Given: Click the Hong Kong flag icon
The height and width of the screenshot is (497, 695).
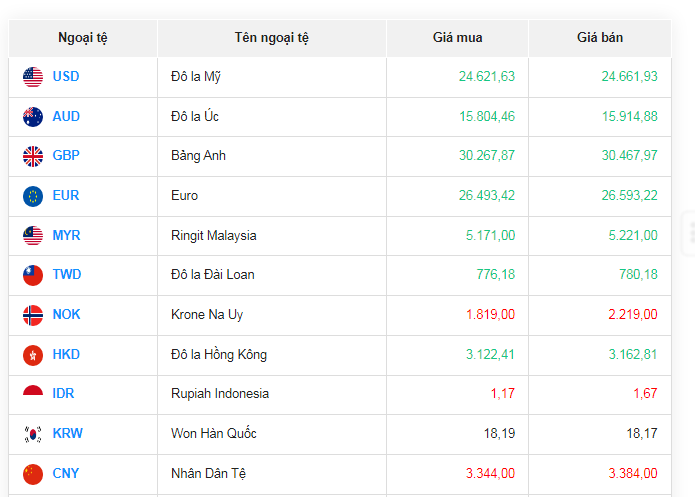Looking at the screenshot, I should 33,355.
